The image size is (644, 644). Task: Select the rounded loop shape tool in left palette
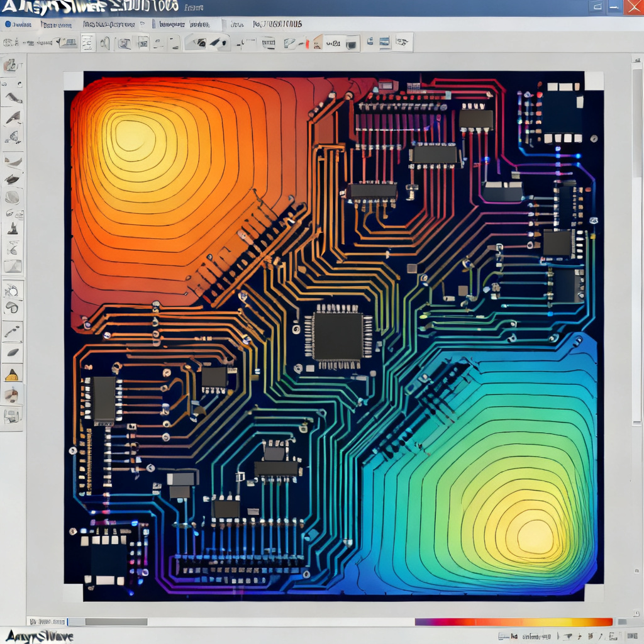click(x=13, y=307)
